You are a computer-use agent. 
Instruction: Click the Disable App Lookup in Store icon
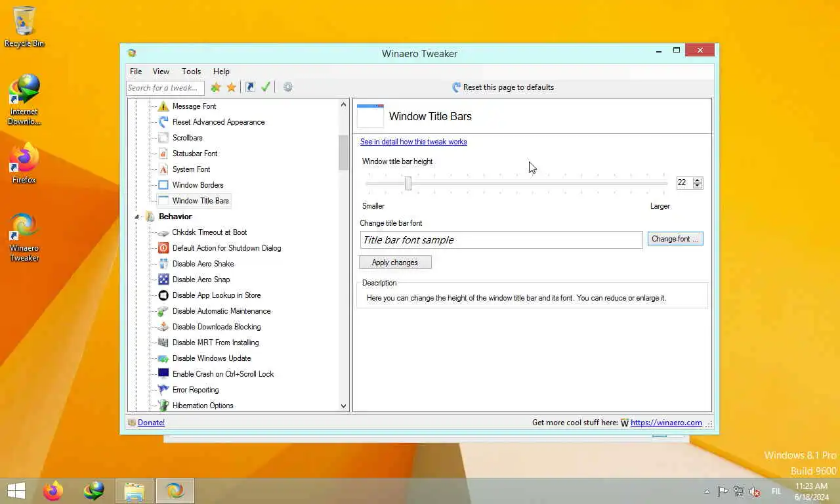click(163, 295)
